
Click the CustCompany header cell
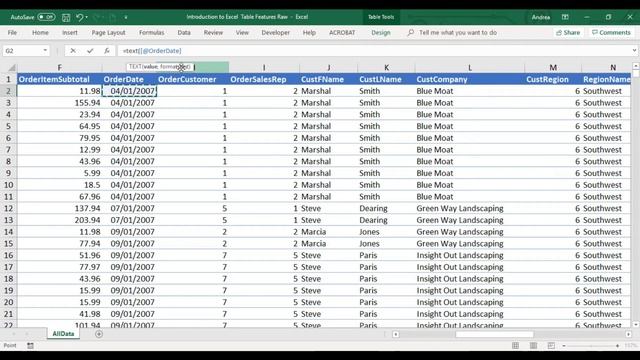click(x=470, y=79)
